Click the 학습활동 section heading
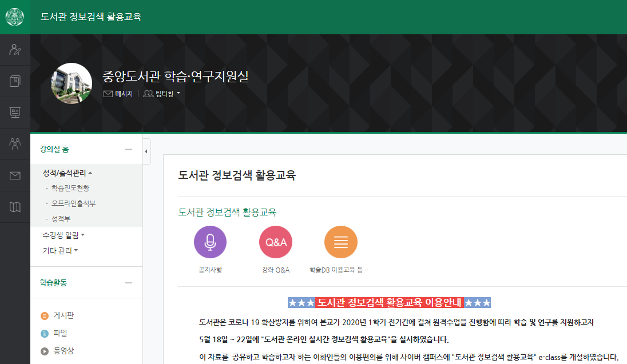Screen dimensions: 627x364 coord(54,282)
